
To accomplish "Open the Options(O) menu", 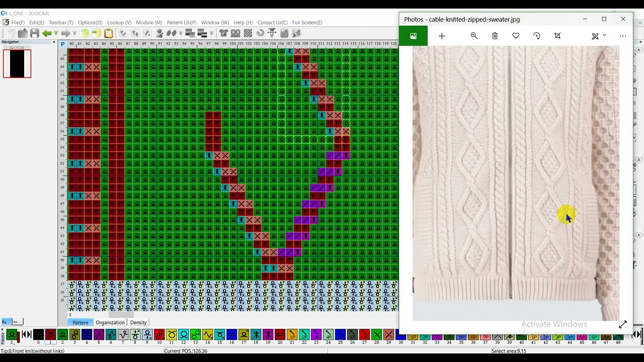I will point(90,23).
